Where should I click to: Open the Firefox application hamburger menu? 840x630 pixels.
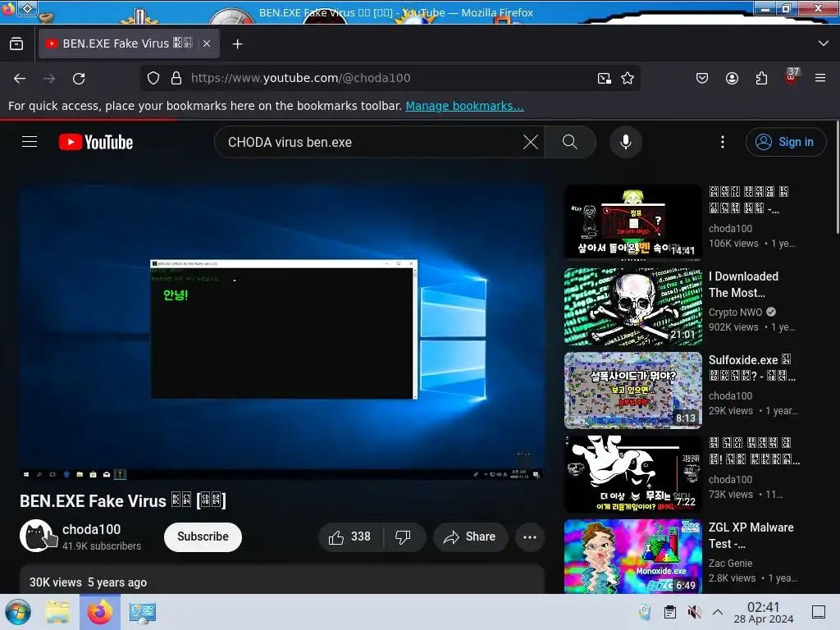[820, 78]
